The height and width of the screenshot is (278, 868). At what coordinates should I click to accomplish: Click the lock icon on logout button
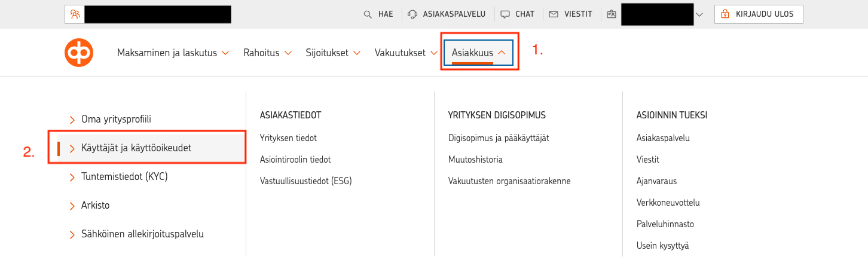725,14
